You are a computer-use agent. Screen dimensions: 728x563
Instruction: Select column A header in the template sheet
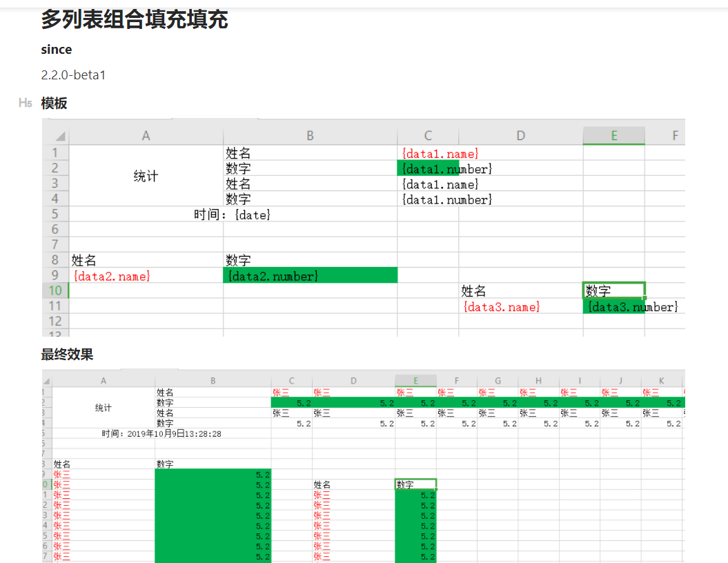(146, 135)
